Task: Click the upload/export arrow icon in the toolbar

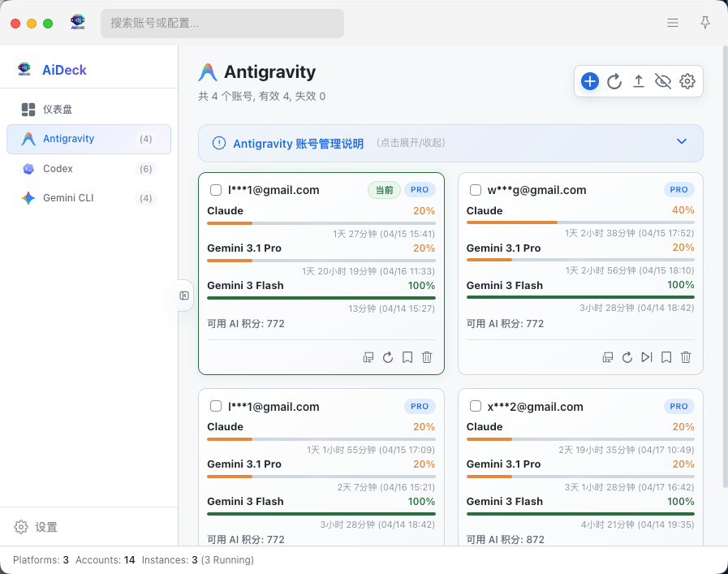Action: 639,81
